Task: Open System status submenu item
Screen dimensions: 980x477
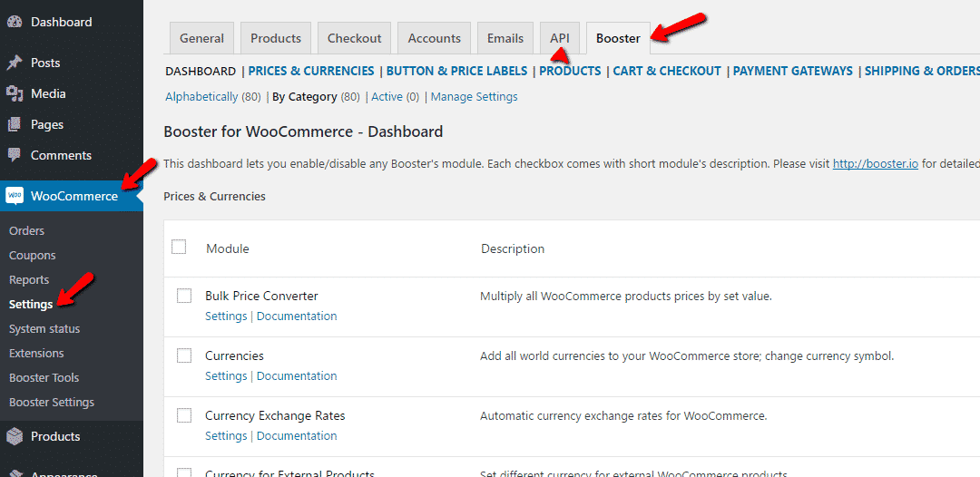Action: click(44, 328)
